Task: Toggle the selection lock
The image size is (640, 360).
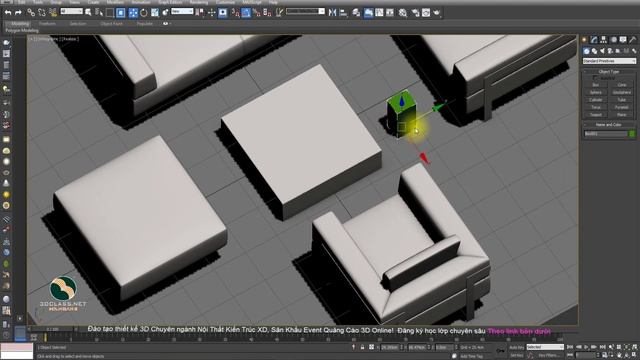Action: click(x=362, y=347)
